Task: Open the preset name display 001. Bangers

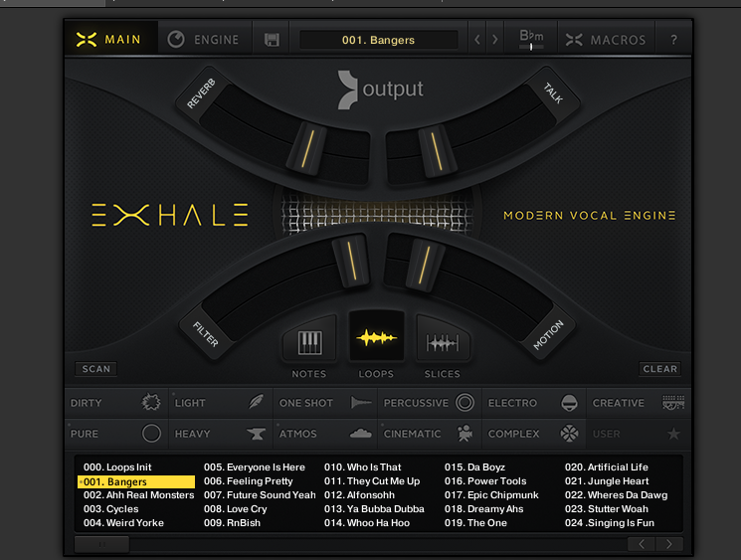Action: (x=379, y=40)
